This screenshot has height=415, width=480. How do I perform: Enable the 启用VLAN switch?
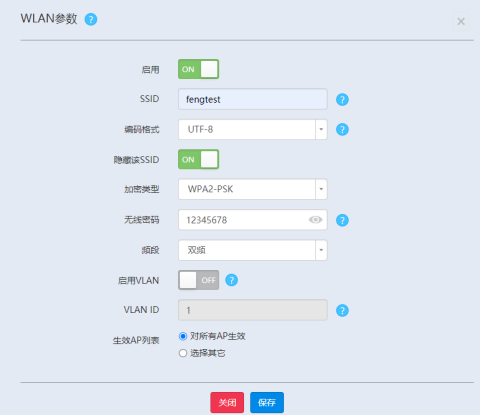[198, 280]
